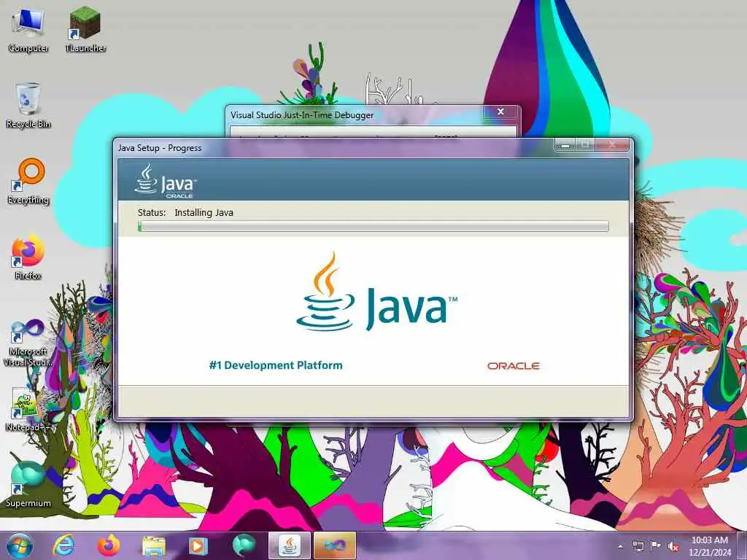
Task: Open the clock showing 10:03 AM
Action: coord(709,546)
